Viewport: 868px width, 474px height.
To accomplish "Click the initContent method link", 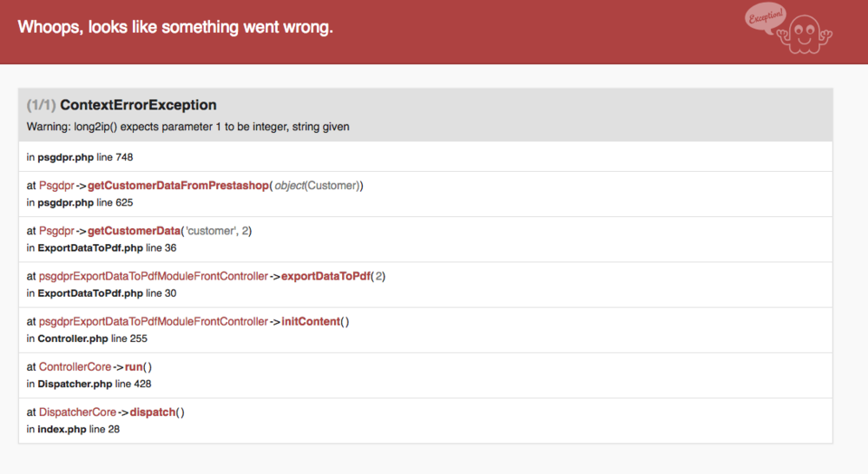I will point(310,321).
